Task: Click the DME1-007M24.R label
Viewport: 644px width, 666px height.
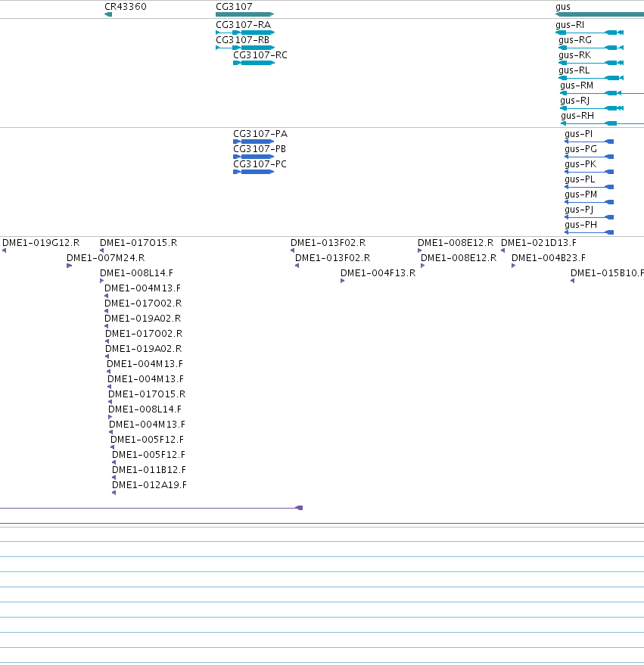Action: click(106, 258)
